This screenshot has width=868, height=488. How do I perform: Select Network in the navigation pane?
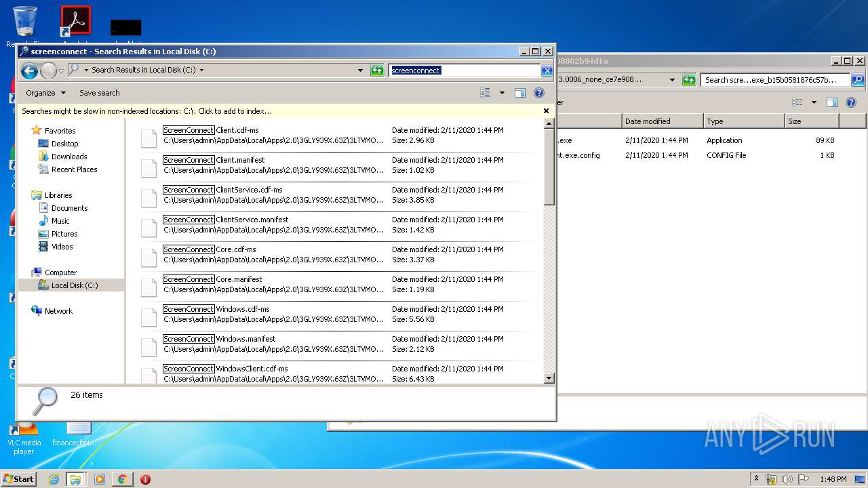[58, 310]
